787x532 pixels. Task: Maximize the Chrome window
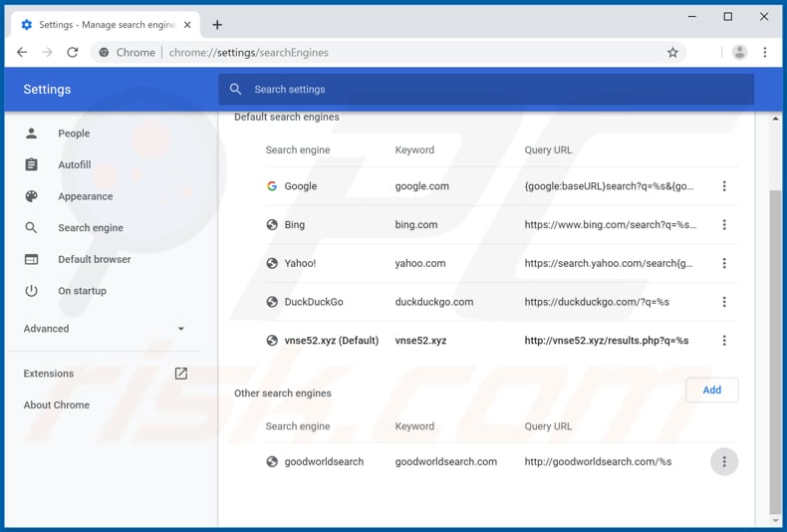728,17
